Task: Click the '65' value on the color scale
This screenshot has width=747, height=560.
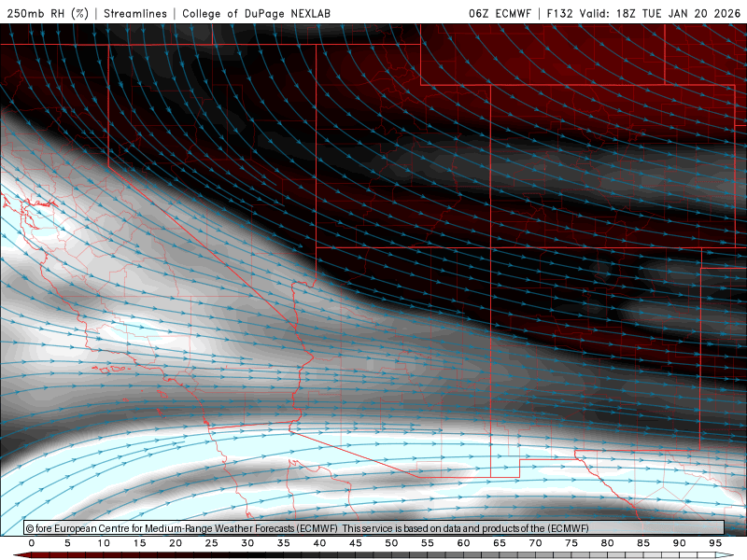Action: 500,543
